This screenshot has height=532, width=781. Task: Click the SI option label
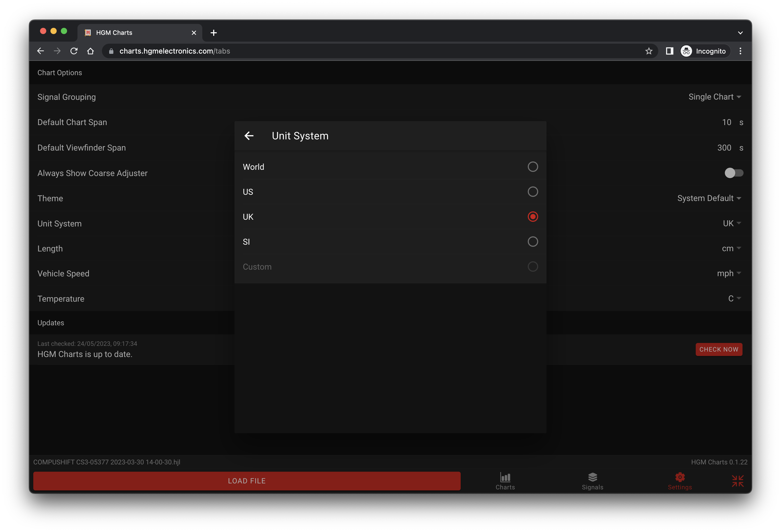(x=246, y=242)
